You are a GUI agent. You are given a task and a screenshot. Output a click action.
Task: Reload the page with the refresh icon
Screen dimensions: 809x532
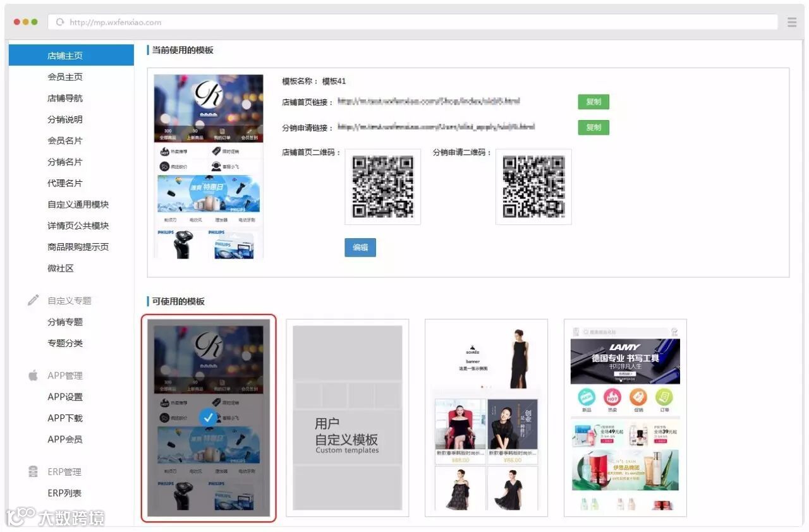pyautogui.click(x=60, y=22)
